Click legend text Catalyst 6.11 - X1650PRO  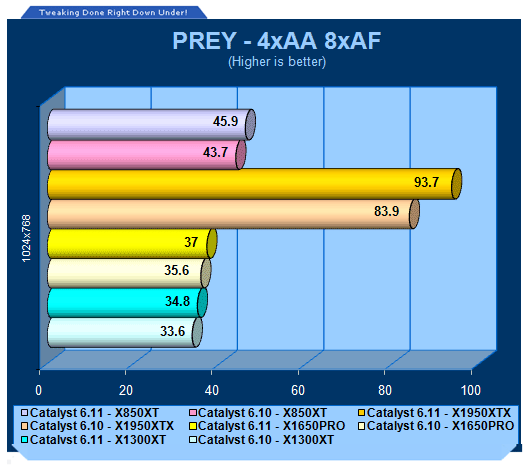271,426
